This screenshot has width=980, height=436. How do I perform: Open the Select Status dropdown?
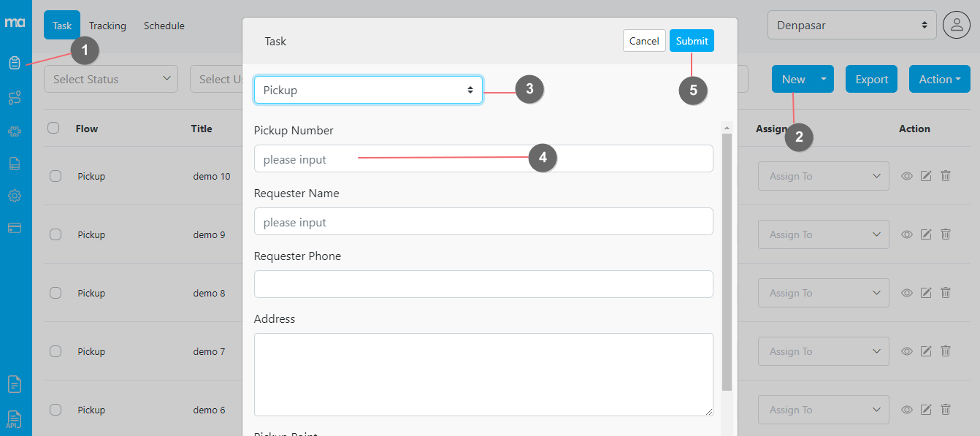point(110,78)
